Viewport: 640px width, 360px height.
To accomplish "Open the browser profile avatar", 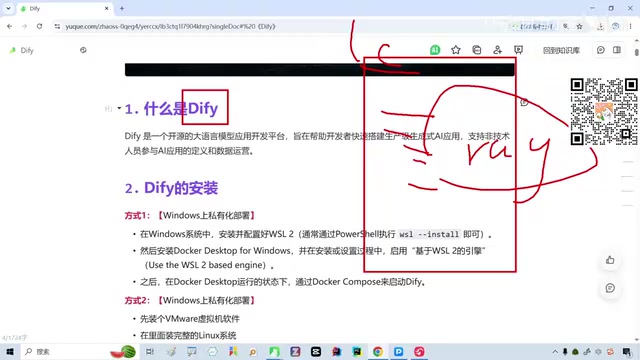I will tap(615, 26).
